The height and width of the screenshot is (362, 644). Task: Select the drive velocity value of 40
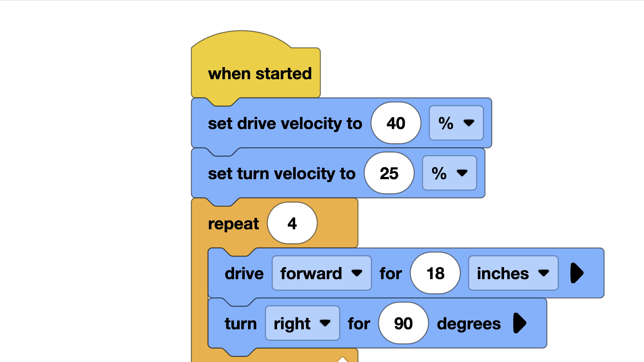click(x=396, y=123)
